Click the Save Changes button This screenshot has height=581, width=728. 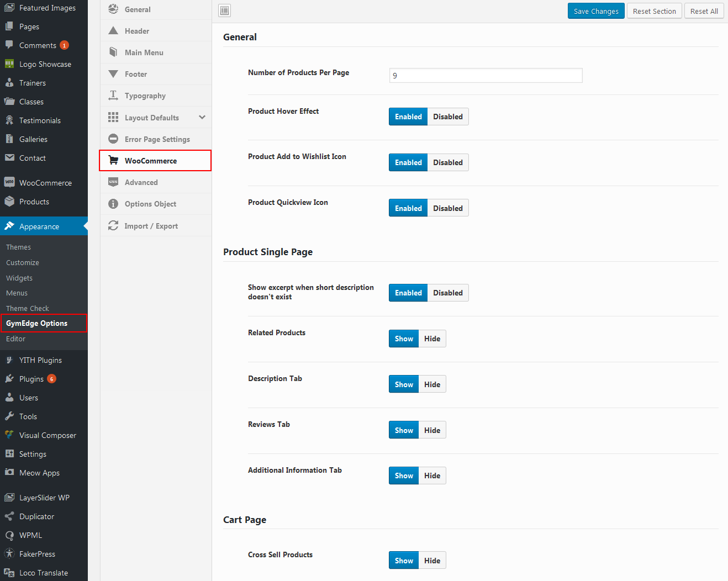pos(596,11)
